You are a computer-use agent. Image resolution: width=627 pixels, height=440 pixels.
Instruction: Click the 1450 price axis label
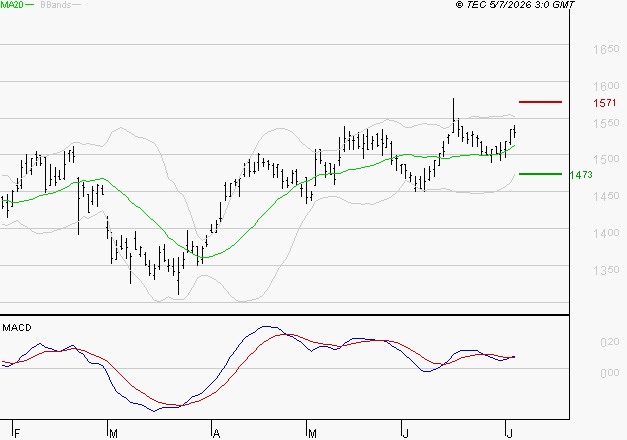[606, 196]
